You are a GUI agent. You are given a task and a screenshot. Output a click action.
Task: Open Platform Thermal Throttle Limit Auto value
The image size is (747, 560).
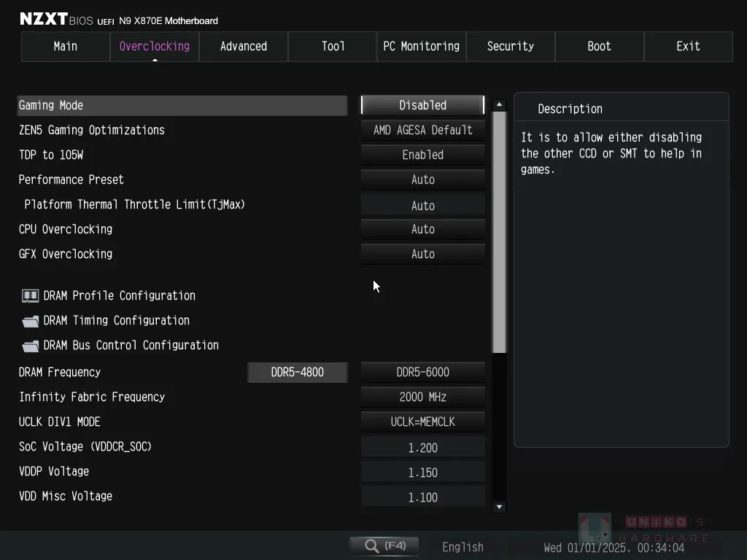pos(423,205)
